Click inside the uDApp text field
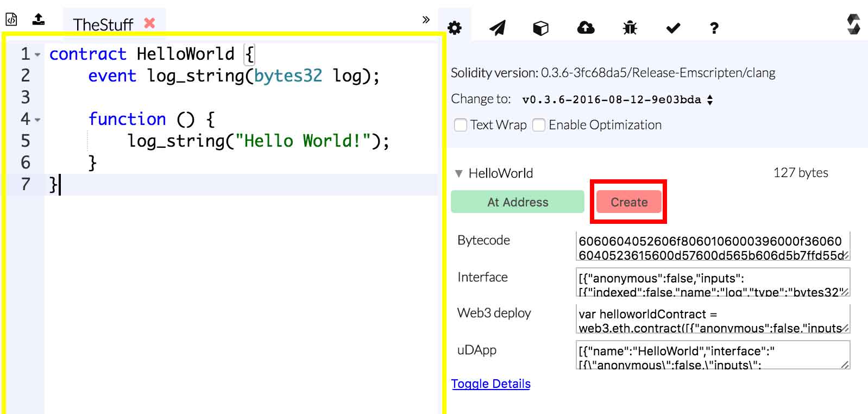 point(713,355)
